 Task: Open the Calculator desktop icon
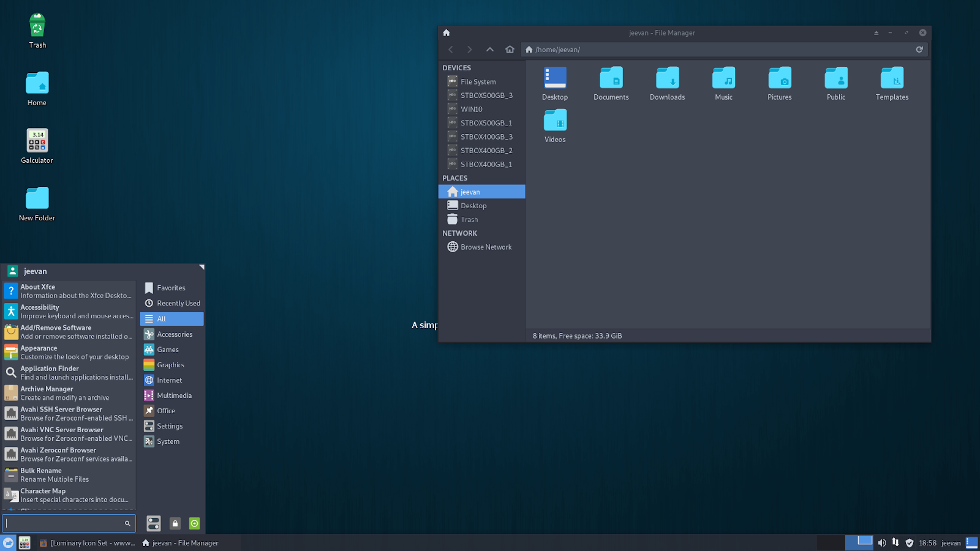(x=37, y=146)
